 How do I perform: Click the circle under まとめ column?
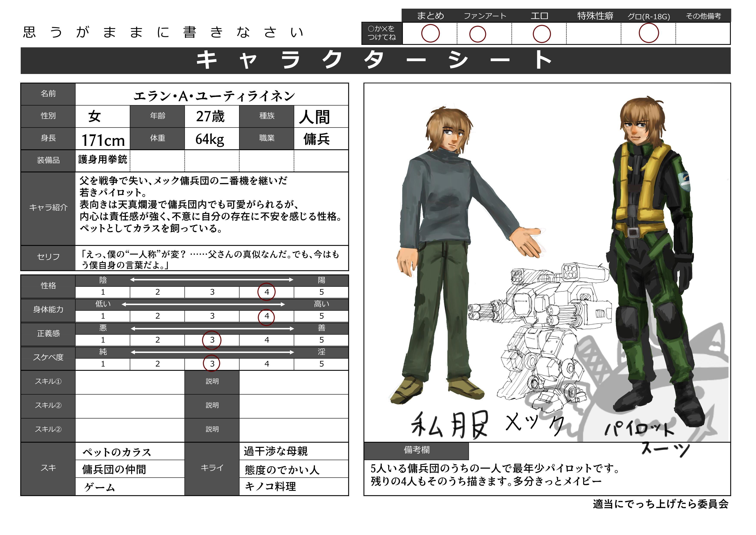430,34
